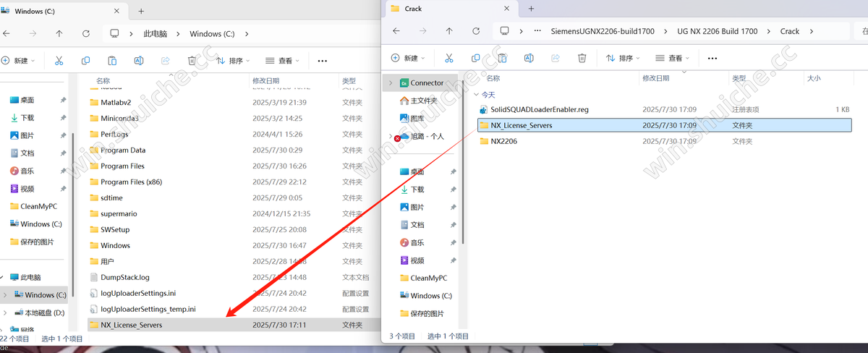Image resolution: width=868 pixels, height=353 pixels.
Task: Open the 排序 sort dropdown in Windows (C:) window
Action: click(x=232, y=61)
